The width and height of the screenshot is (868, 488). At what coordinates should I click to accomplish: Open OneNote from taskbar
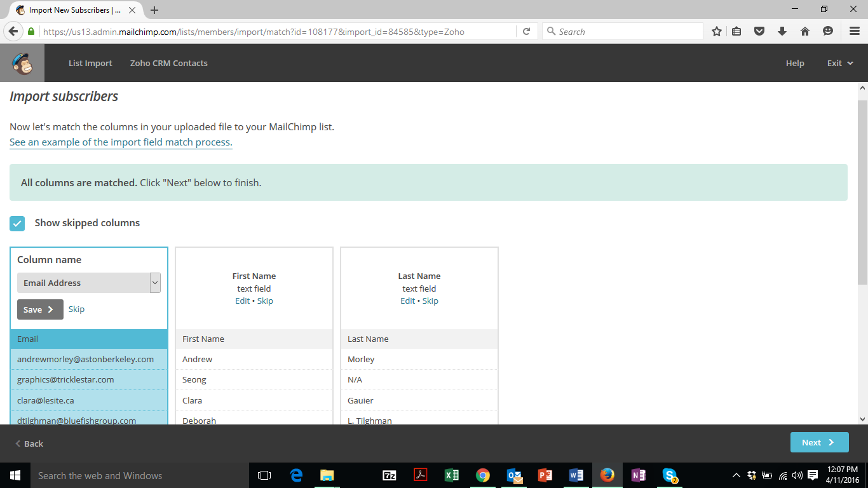[x=639, y=475]
